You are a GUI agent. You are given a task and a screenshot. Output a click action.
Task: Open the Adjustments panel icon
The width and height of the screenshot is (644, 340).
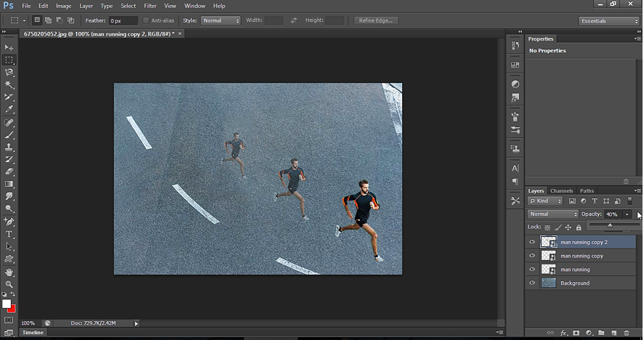515,84
